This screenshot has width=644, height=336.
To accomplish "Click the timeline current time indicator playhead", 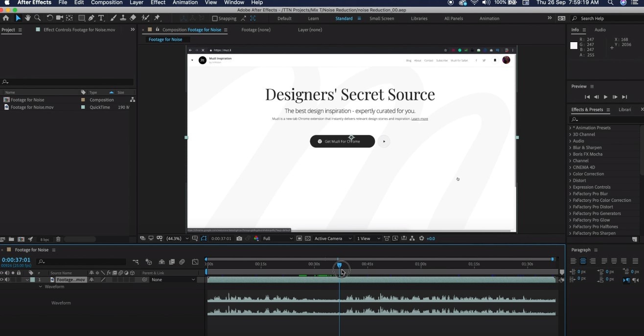I will click(x=339, y=265).
